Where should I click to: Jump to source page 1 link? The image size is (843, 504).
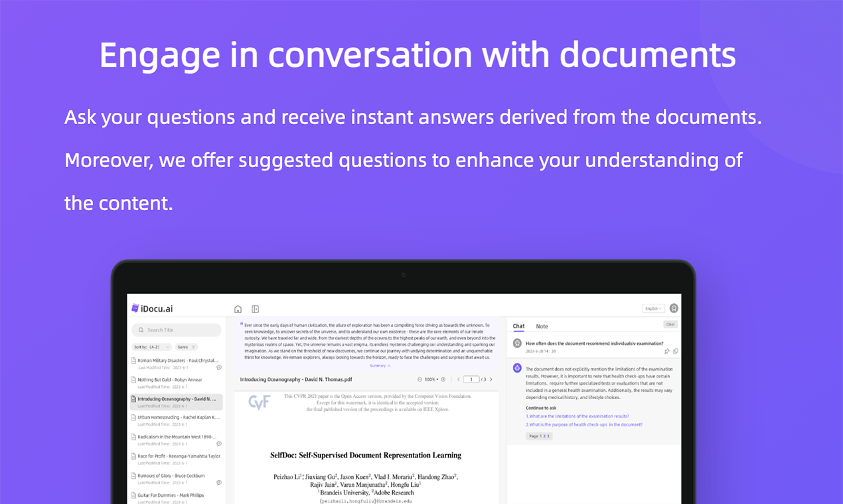[541, 436]
